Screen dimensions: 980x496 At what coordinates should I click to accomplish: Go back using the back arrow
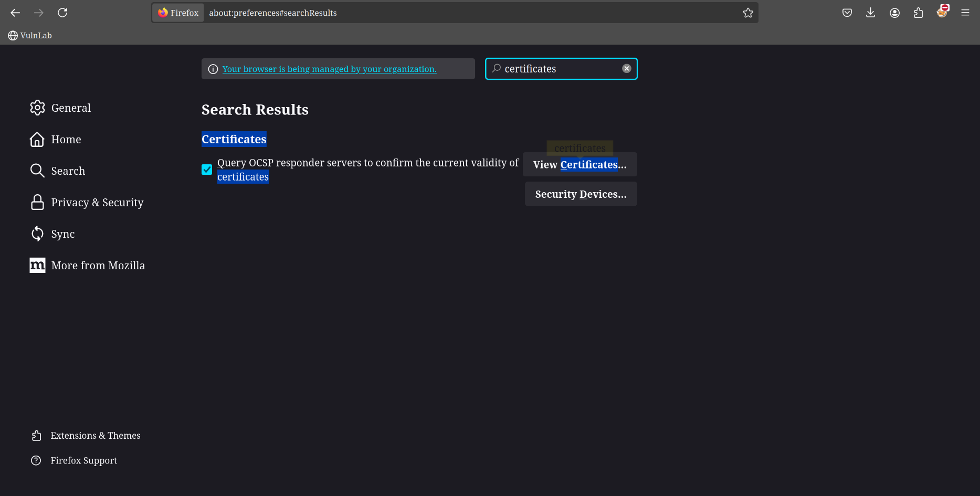pyautogui.click(x=15, y=13)
